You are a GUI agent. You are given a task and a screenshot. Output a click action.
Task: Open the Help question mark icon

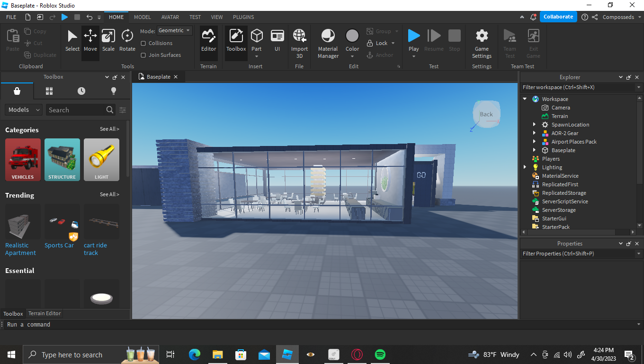[585, 17]
